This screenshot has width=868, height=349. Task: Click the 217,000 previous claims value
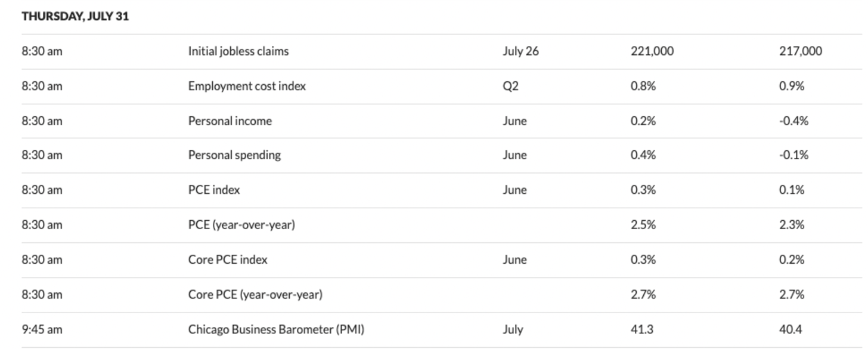click(x=801, y=51)
